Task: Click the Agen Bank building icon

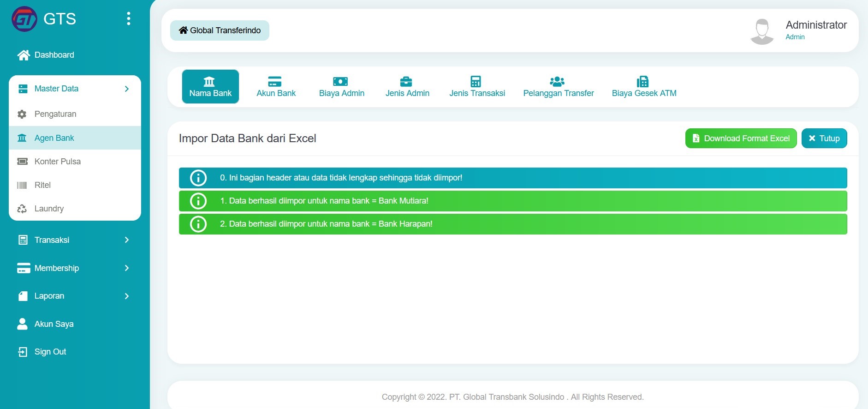Action: 22,138
